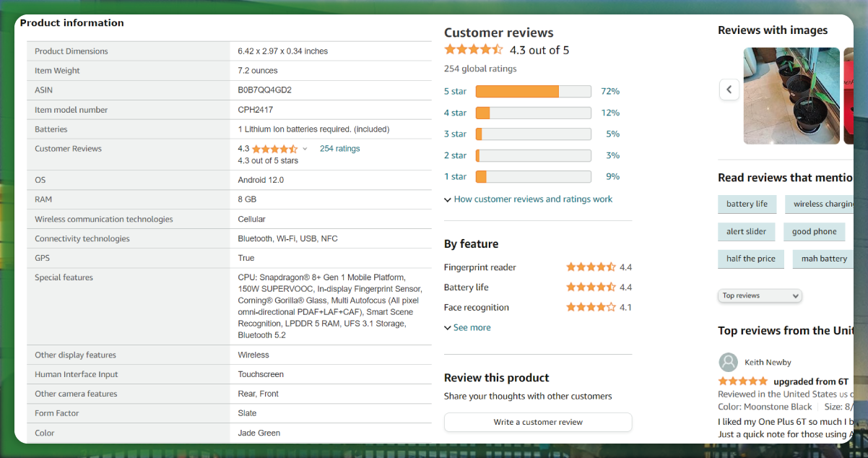Click the Touchscreen input value
Viewport: 868px width, 458px height.
[x=261, y=374]
